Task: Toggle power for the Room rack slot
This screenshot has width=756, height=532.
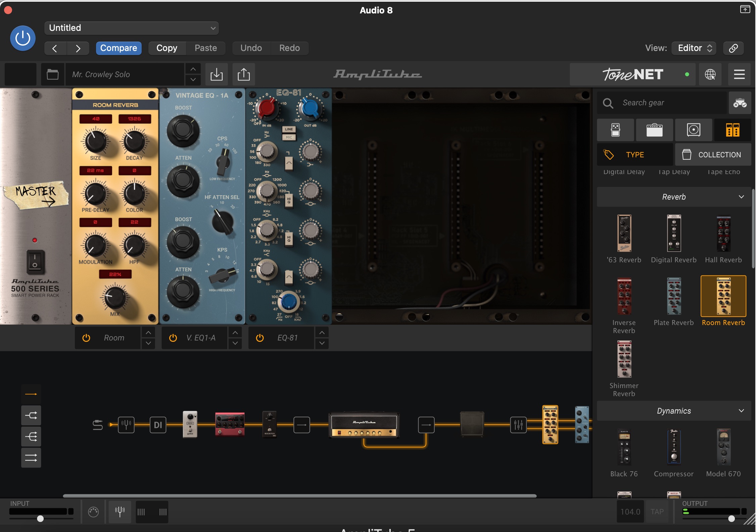Action: click(86, 338)
